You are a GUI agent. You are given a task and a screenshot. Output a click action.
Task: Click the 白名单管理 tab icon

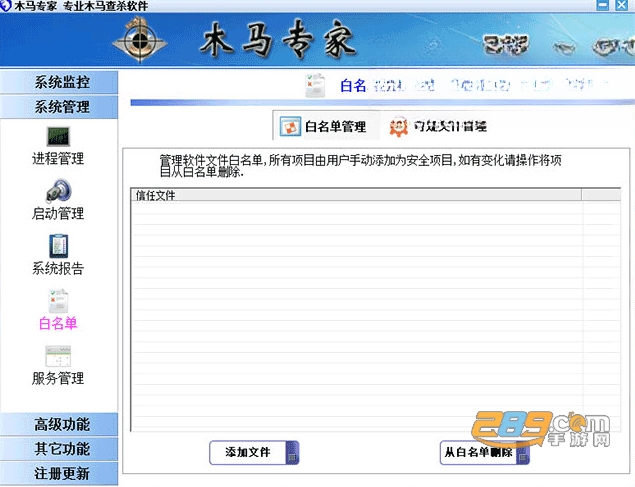tap(290, 126)
